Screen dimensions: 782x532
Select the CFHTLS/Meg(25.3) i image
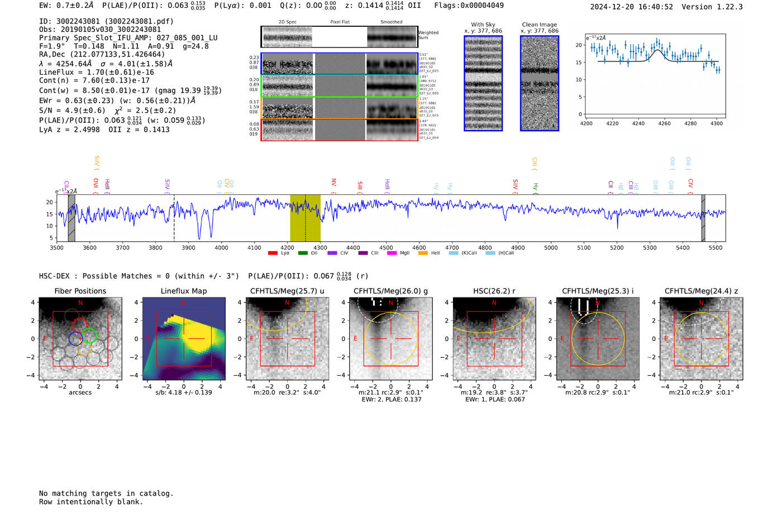click(598, 339)
